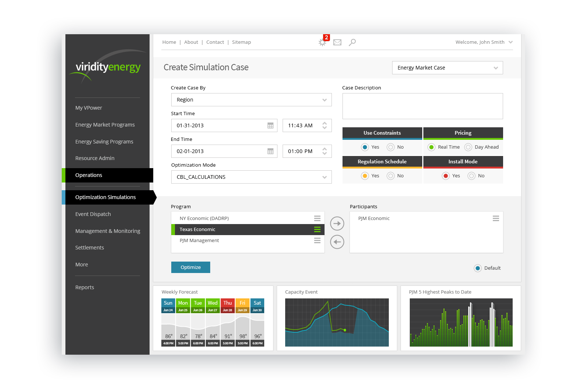Set Regulation Schedule to Yes
The width and height of the screenshot is (588, 390).
point(365,176)
